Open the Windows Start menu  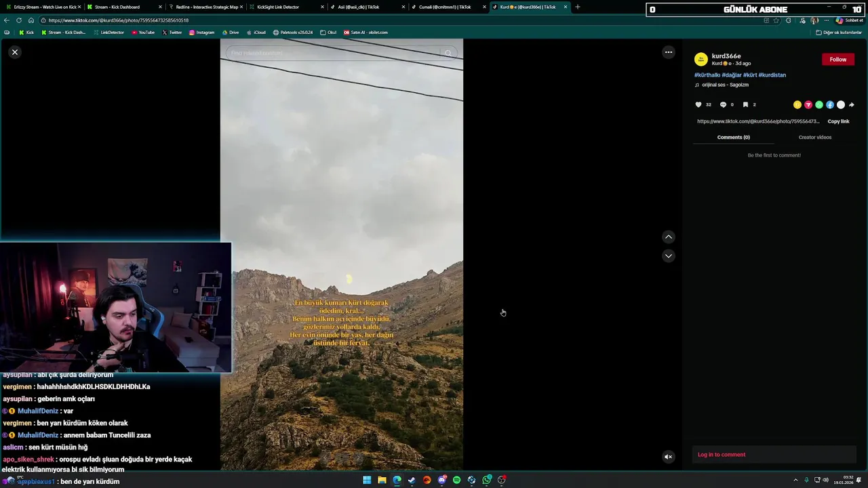367,480
